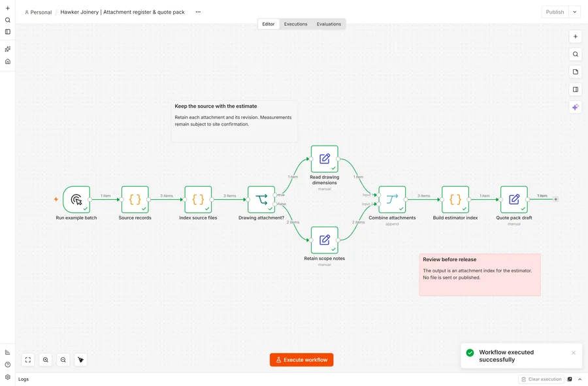The height and width of the screenshot is (386, 588).
Task: Open the help question mark icon
Action: (x=7, y=364)
